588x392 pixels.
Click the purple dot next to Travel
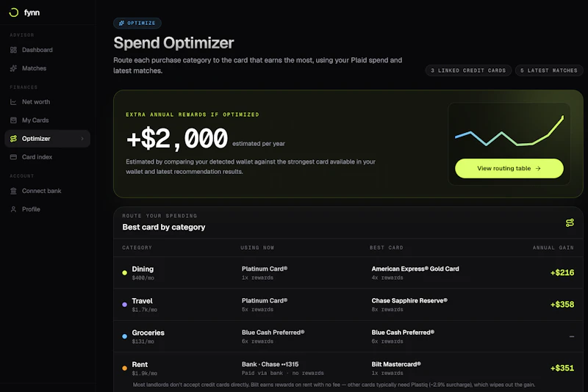[124, 305]
